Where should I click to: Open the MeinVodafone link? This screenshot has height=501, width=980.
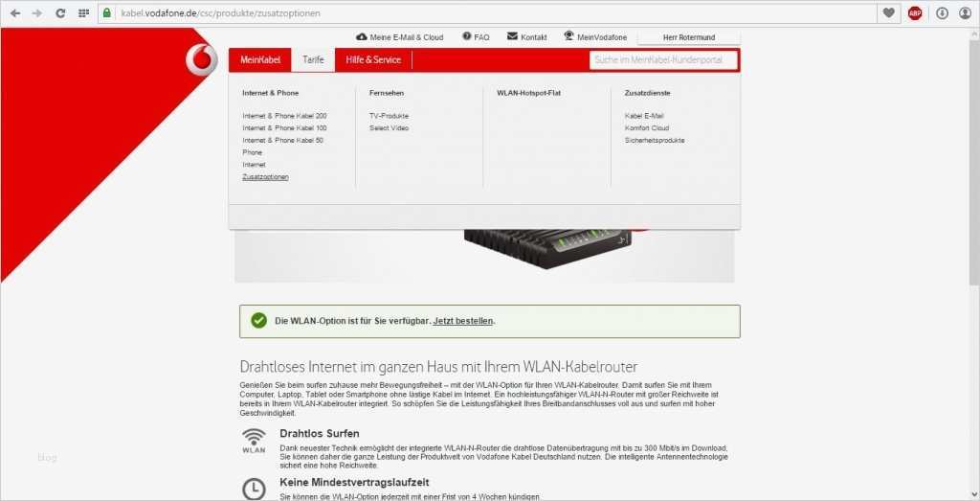point(602,37)
